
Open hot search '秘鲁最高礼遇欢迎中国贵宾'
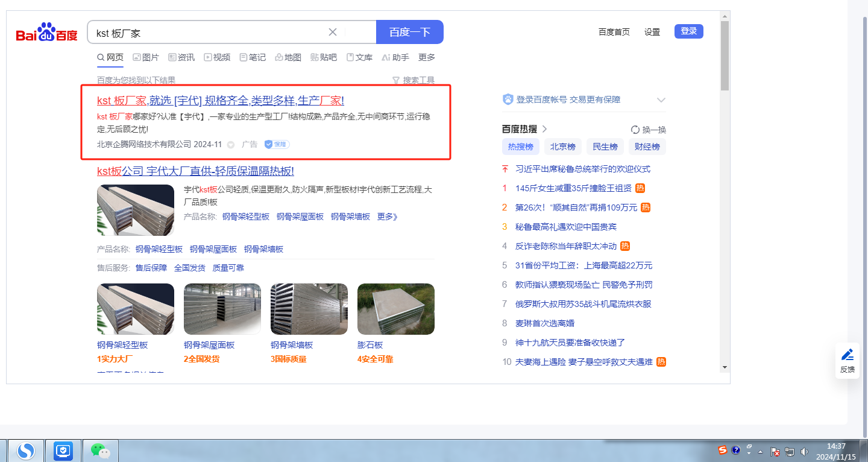click(566, 227)
